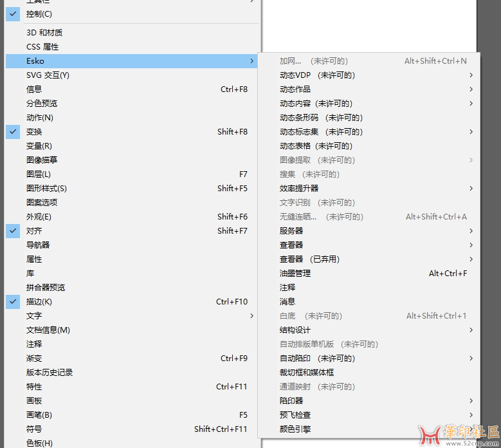Show the 外观(E) panel
Viewport: 501px width, 448px height.
click(x=131, y=217)
